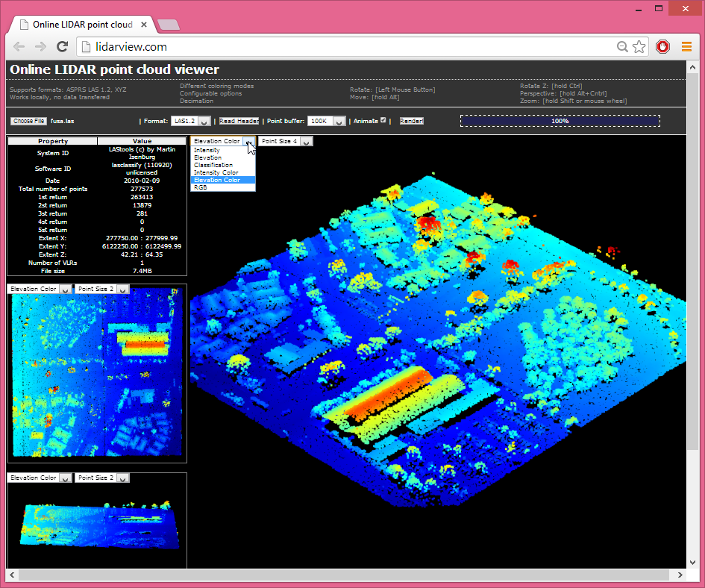The width and height of the screenshot is (705, 588).
Task: Select RGB option in dropdown list
Action: pos(200,187)
